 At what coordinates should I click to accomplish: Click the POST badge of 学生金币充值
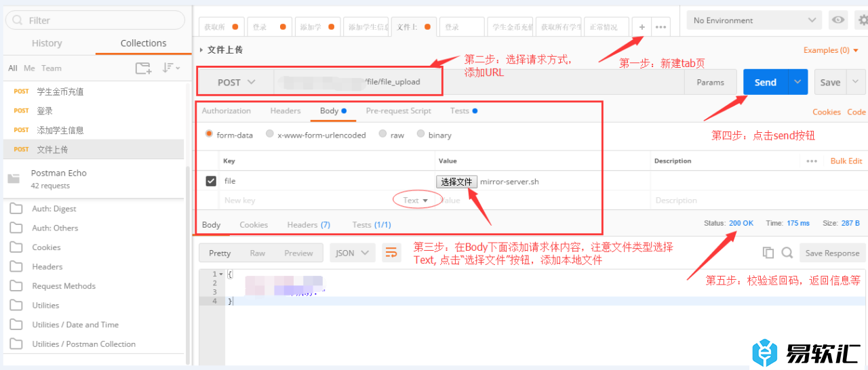pyautogui.click(x=22, y=91)
